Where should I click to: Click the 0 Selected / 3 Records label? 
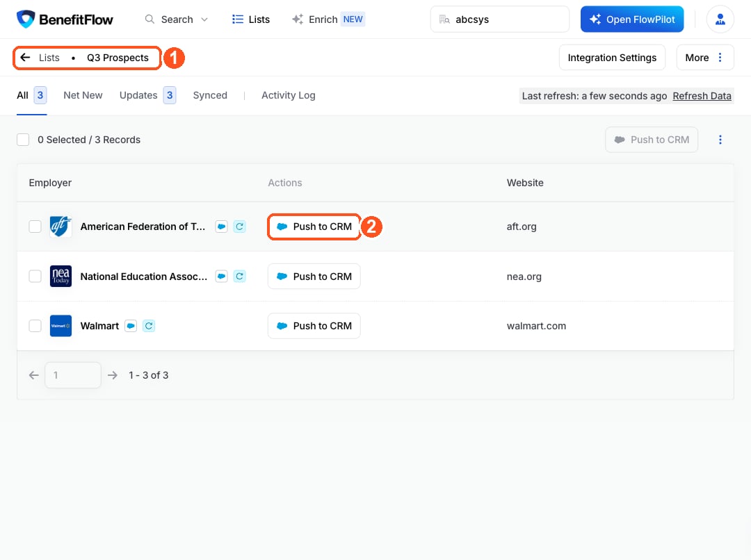[x=89, y=140]
